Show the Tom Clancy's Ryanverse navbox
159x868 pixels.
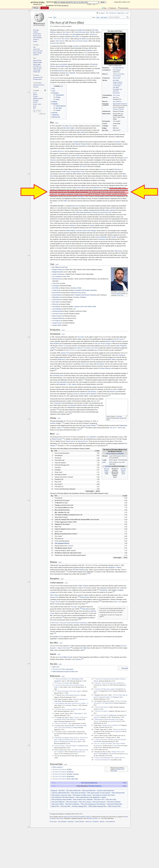125,782
